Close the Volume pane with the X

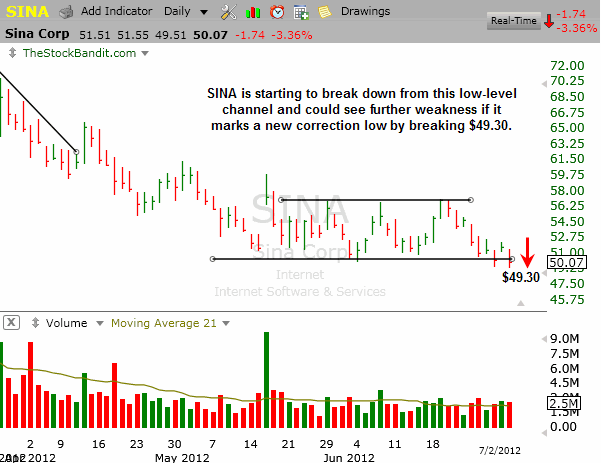click(11, 322)
